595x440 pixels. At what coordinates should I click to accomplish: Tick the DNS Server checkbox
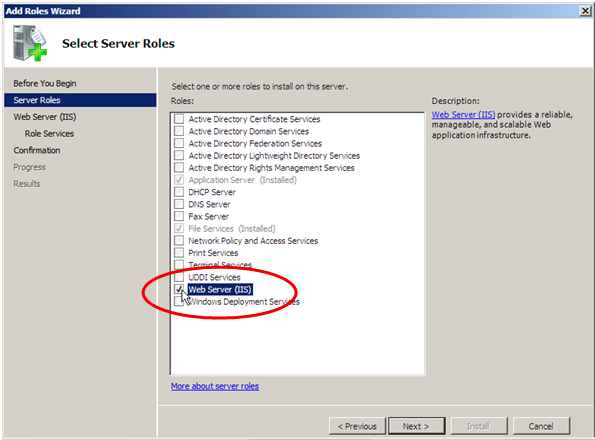click(x=179, y=204)
